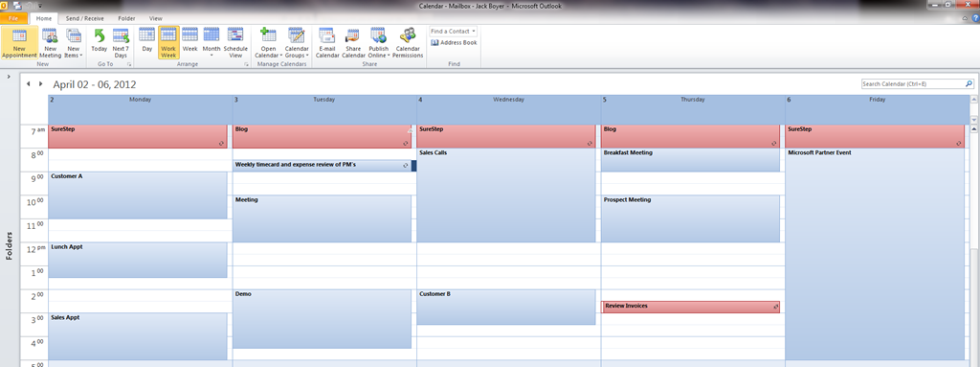Switch to Day view

point(146,43)
